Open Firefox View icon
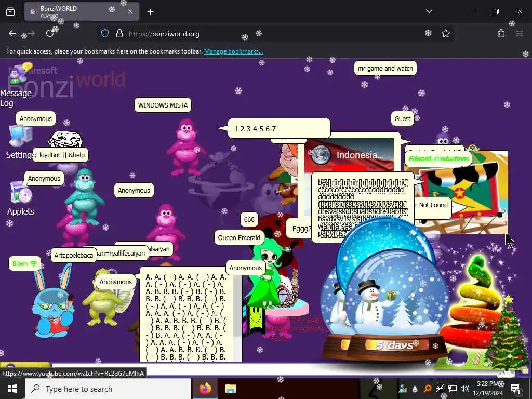 click(x=10, y=12)
